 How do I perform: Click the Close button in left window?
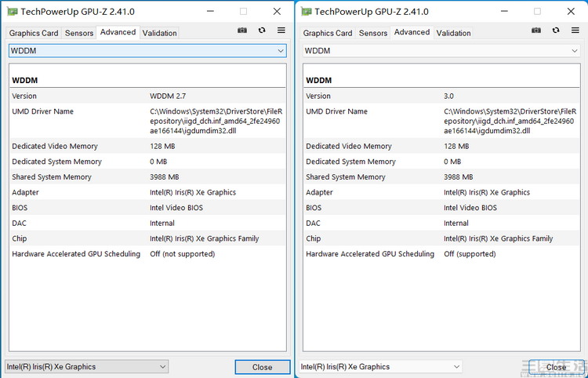tap(263, 367)
